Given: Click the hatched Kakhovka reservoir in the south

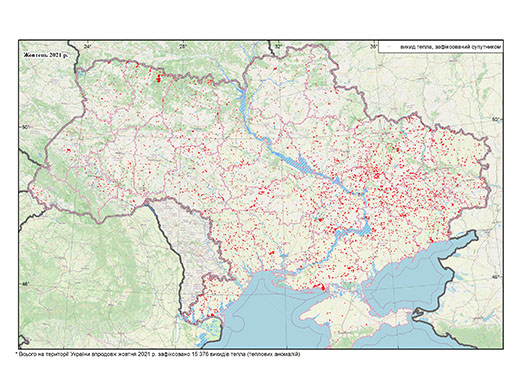Looking at the screenshot, I should click(x=354, y=231).
